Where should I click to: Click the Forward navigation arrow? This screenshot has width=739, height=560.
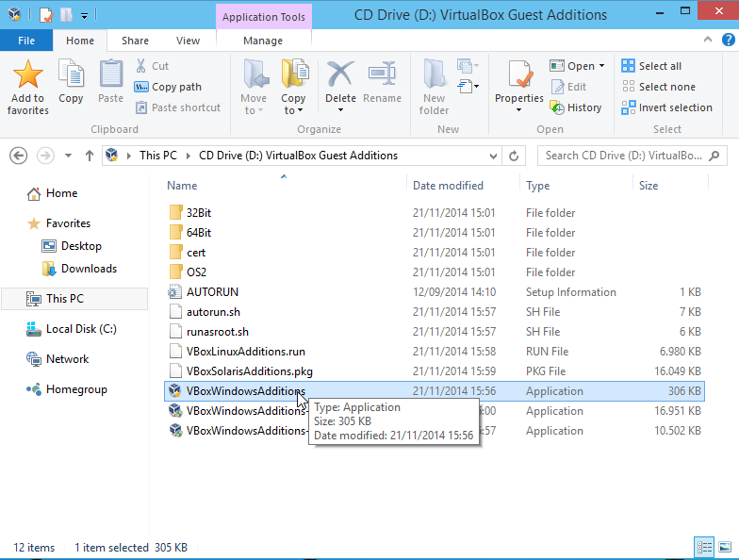tap(45, 156)
